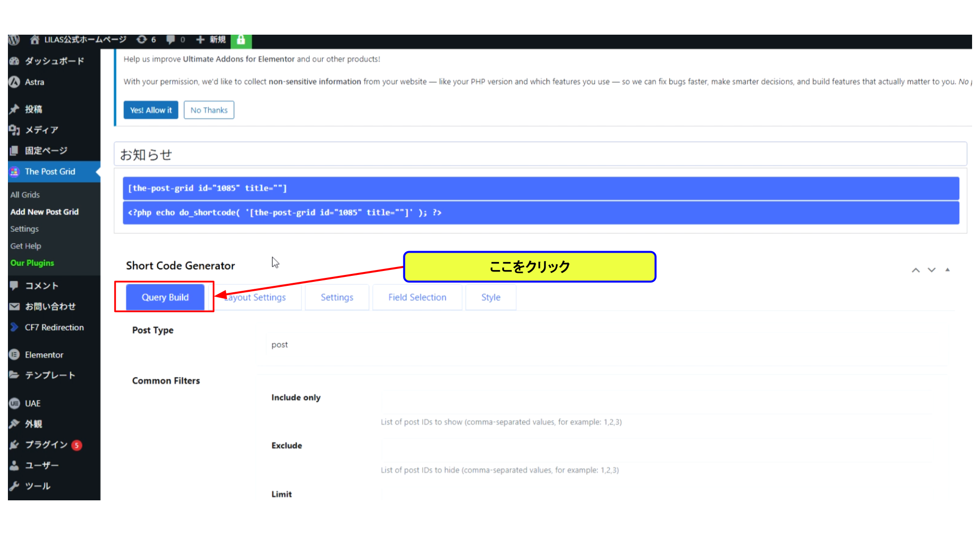Open the Elementor icon
The width and height of the screenshot is (980, 535).
[x=14, y=355]
